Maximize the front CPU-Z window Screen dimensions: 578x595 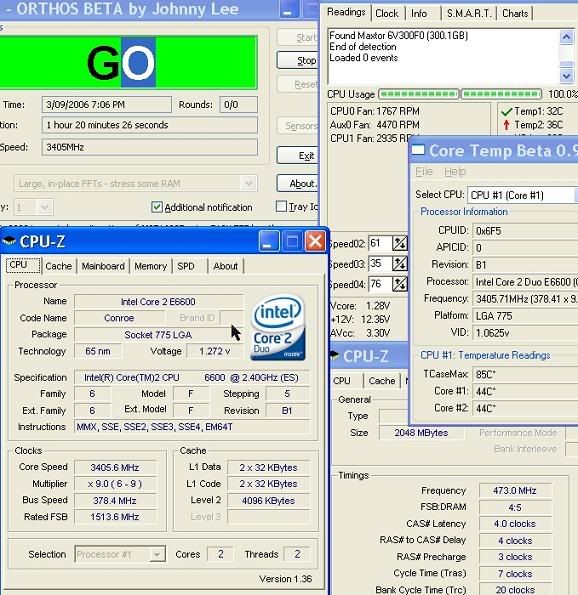(x=292, y=241)
